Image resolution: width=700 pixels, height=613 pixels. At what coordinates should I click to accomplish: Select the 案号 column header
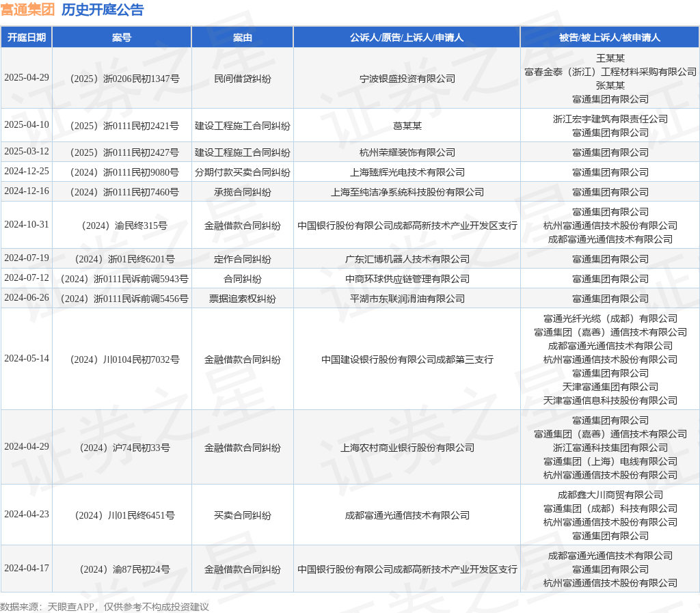tap(122, 38)
